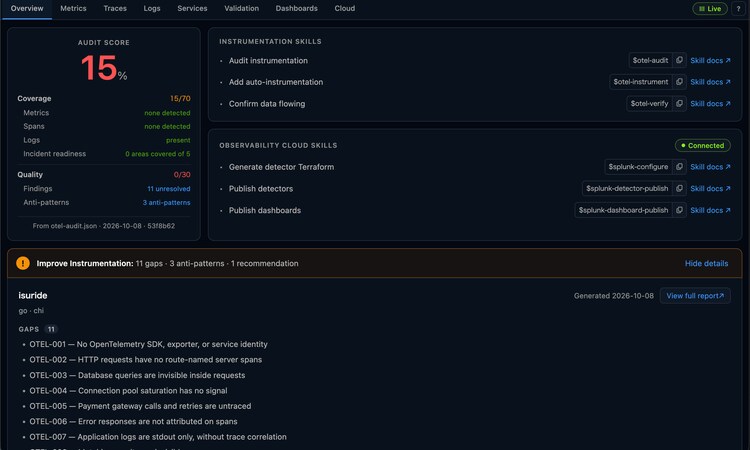Select gap OTEL-002 HTTP requests route-named spans
The image size is (750, 450).
click(x=145, y=360)
